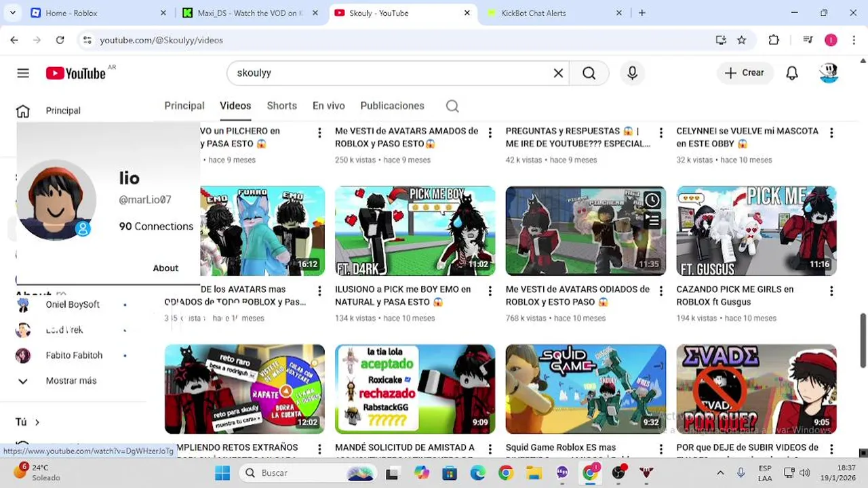Start voice search with the microphone
The height and width of the screenshot is (488, 868).
(x=632, y=73)
